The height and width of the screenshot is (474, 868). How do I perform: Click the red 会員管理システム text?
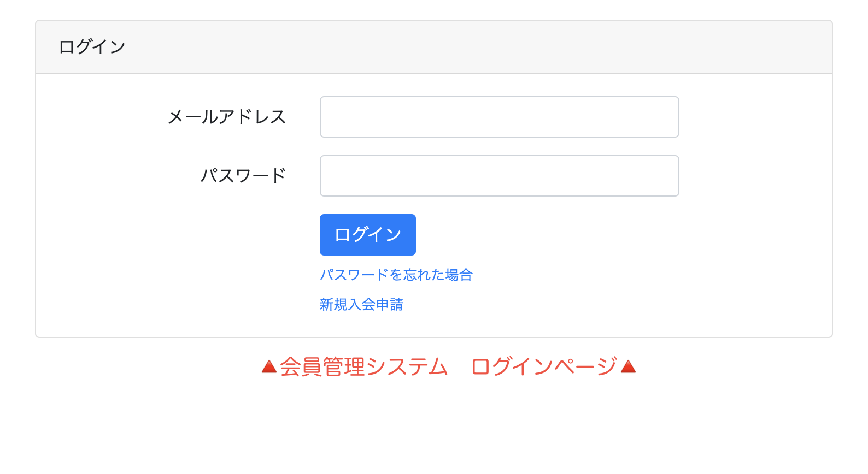[364, 366]
